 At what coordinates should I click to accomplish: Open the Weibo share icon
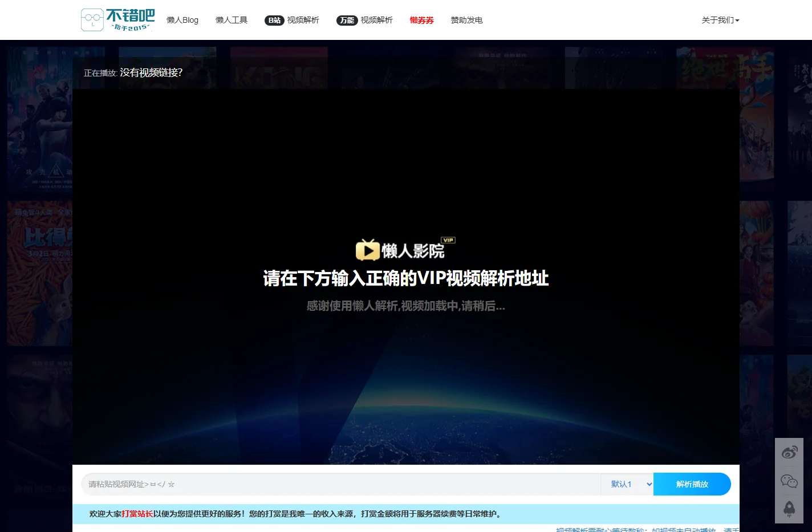[789, 453]
